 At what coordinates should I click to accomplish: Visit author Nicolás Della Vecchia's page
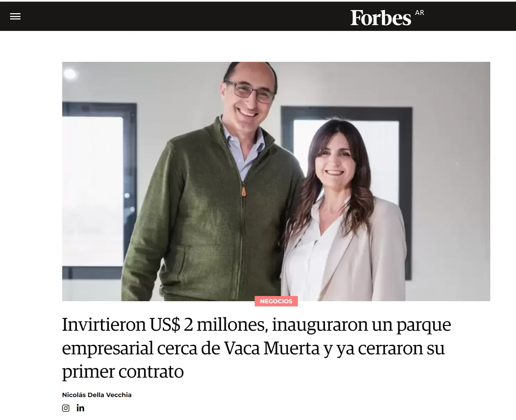pyautogui.click(x=97, y=395)
